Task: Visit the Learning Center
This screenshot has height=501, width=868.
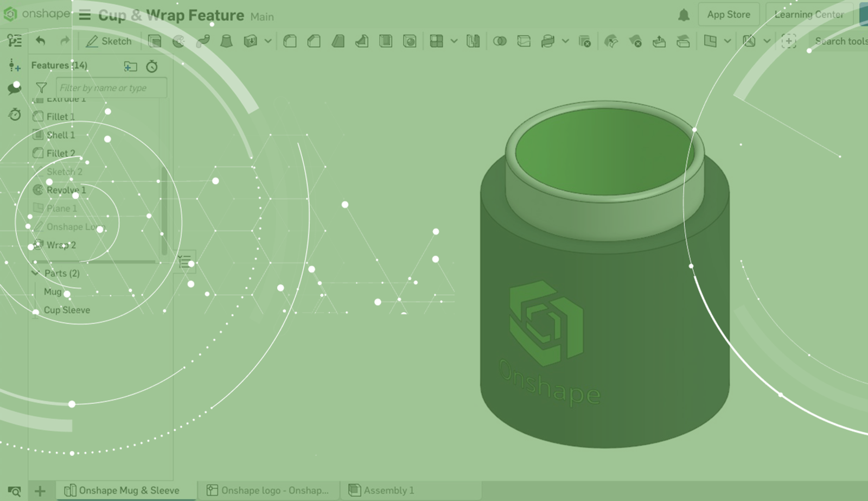Action: click(808, 15)
